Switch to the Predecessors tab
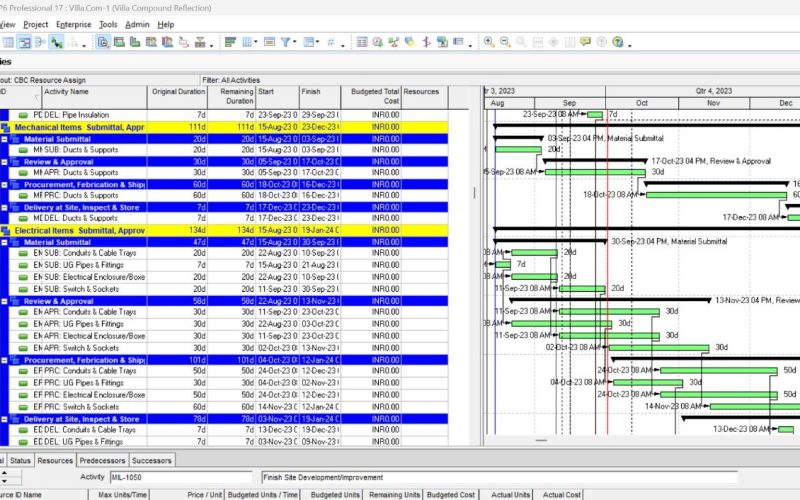Image resolution: width=800 pixels, height=500 pixels. coord(102,460)
